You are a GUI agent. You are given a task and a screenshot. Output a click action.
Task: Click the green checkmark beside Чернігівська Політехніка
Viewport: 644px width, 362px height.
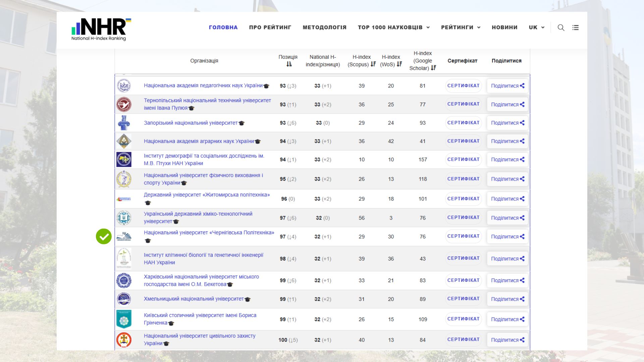coord(104,237)
